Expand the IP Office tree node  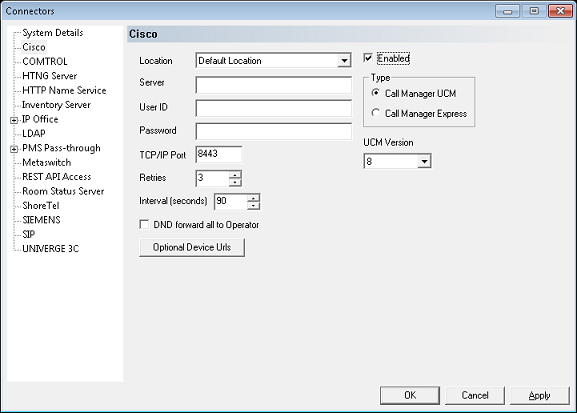[14, 120]
